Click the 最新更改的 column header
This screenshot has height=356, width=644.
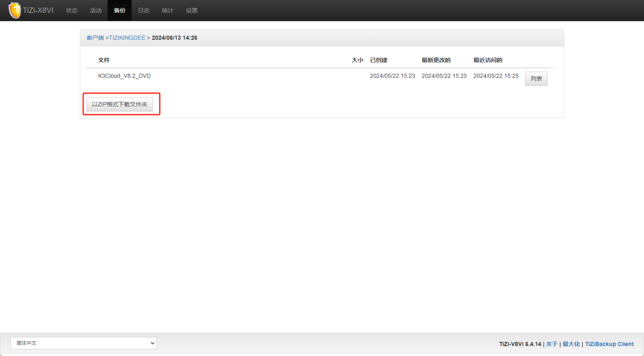pyautogui.click(x=436, y=60)
